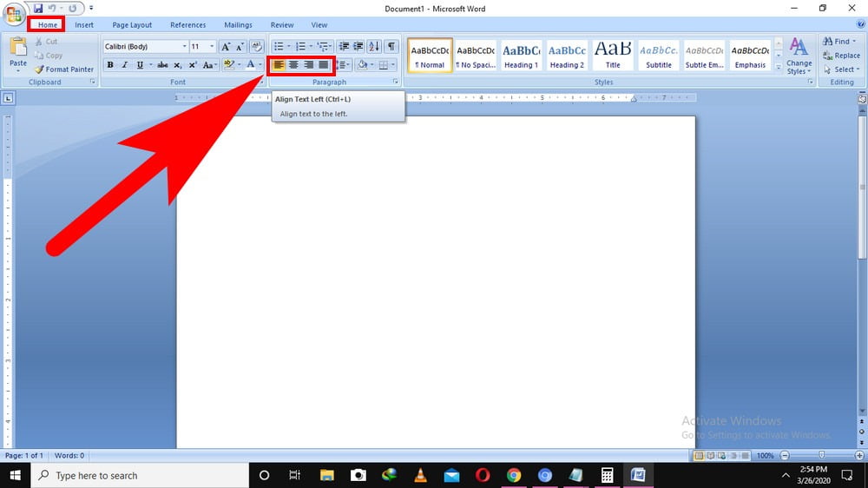Save document from Quick Access toolbar
Viewport: 868px width, 488px height.
[x=37, y=9]
